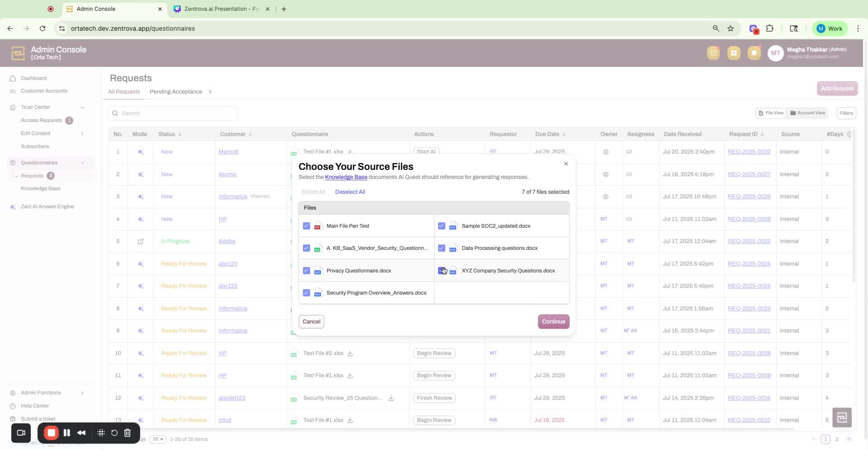Open request REQ-2025-0032 link
Viewport: 868px width, 450px height.
tap(749, 152)
